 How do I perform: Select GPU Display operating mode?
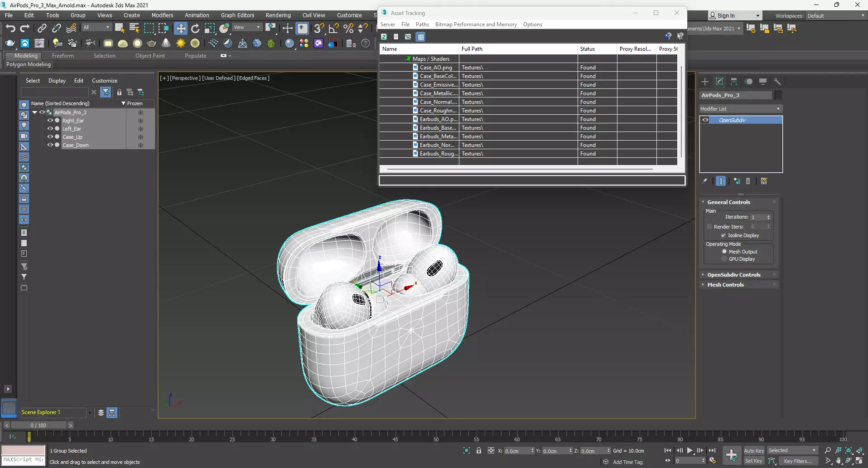(x=724, y=259)
